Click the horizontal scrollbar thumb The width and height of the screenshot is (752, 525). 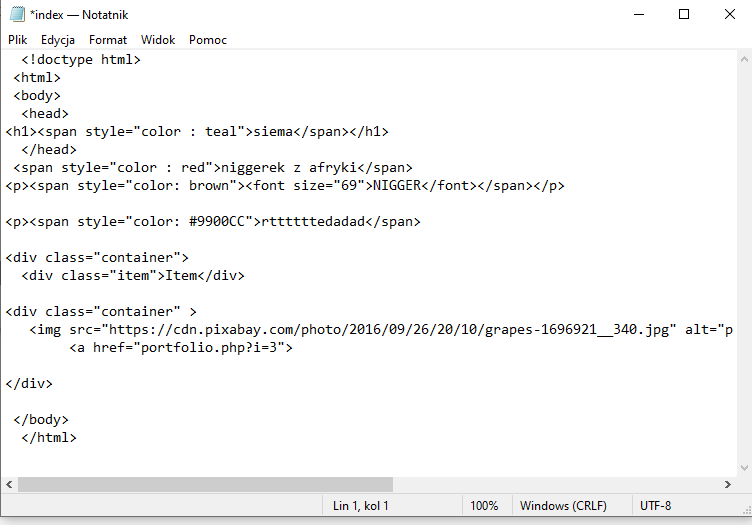pyautogui.click(x=205, y=484)
